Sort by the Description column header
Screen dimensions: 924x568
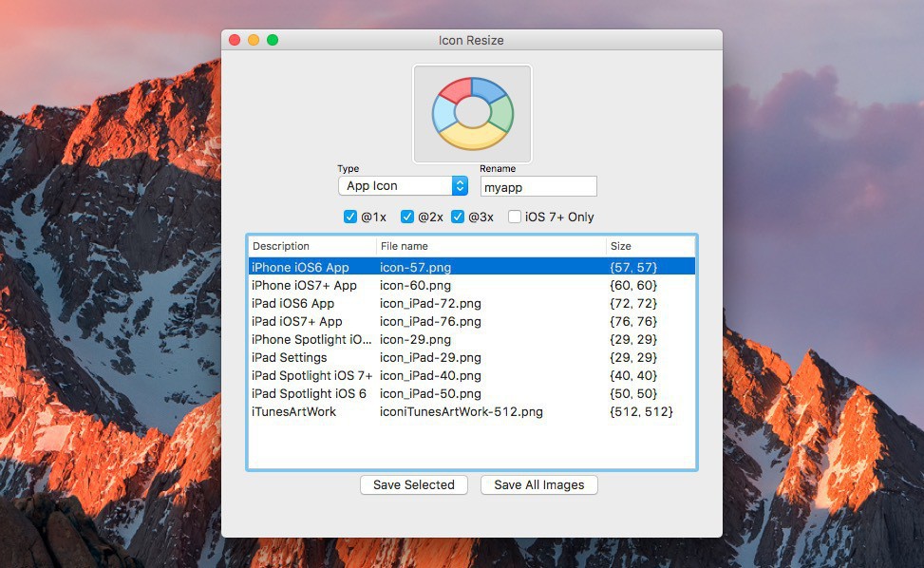pos(311,246)
